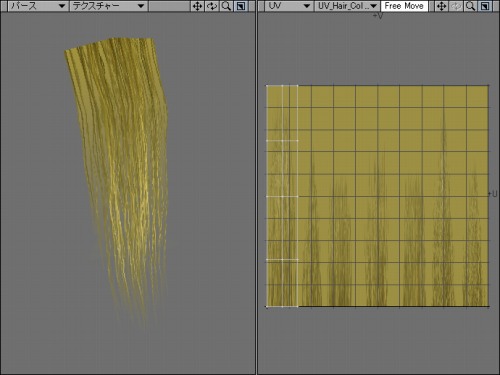The image size is (500, 375).
Task: Click pan icon in perspective viewport header
Action: [197, 6]
